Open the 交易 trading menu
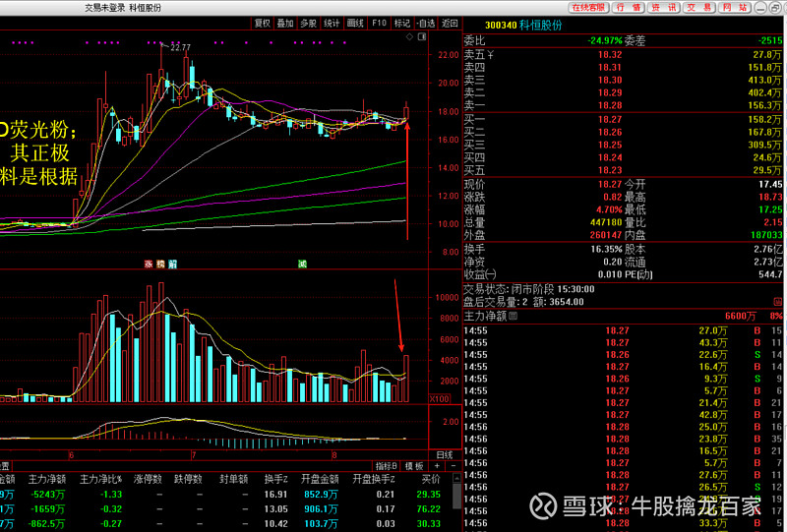The image size is (787, 532). (699, 8)
